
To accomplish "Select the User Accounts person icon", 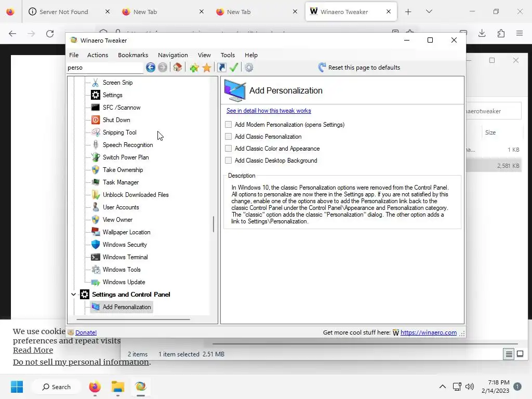I will coord(96,207).
